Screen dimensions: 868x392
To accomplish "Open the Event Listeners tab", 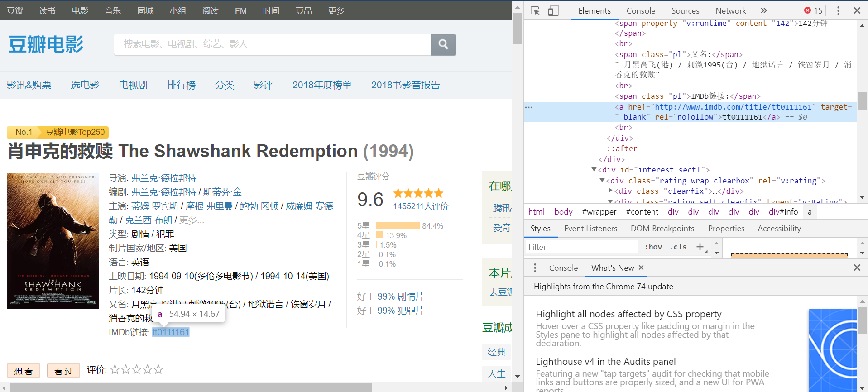I will click(590, 229).
